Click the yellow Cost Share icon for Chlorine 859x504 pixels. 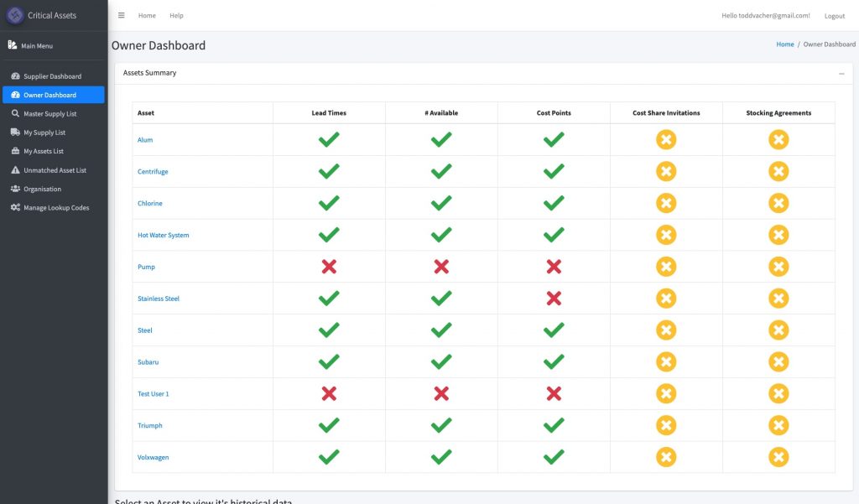[666, 204]
